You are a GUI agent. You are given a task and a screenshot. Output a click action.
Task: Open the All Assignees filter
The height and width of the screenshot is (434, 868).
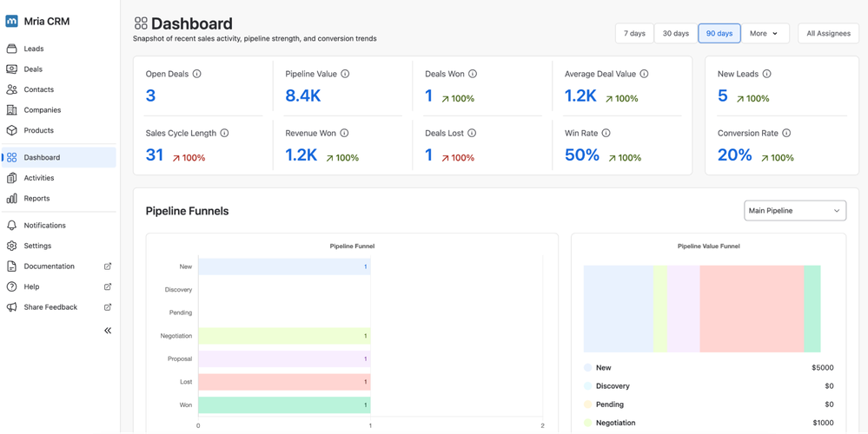click(x=828, y=33)
